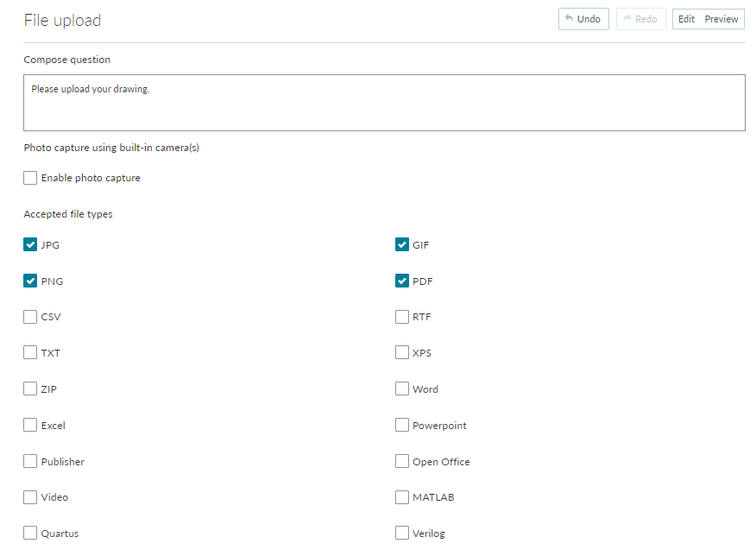756x556 pixels.
Task: Click the Undo button
Action: point(583,19)
